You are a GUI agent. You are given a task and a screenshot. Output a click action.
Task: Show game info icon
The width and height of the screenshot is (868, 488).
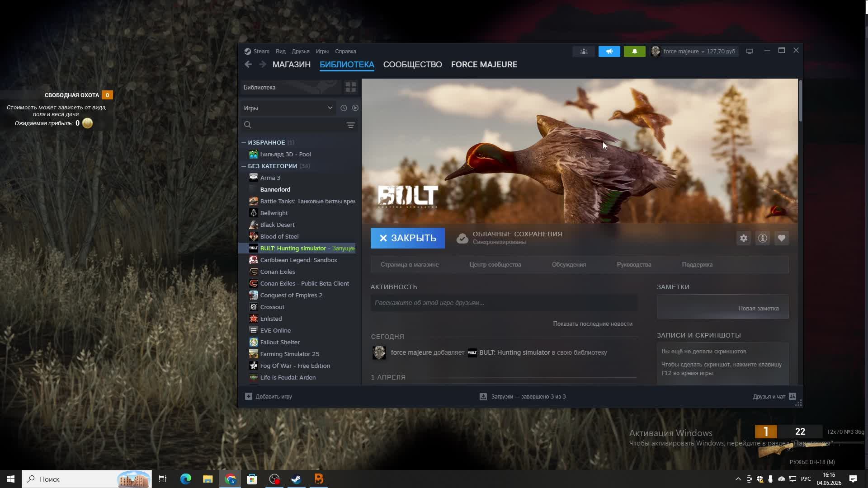(762, 238)
